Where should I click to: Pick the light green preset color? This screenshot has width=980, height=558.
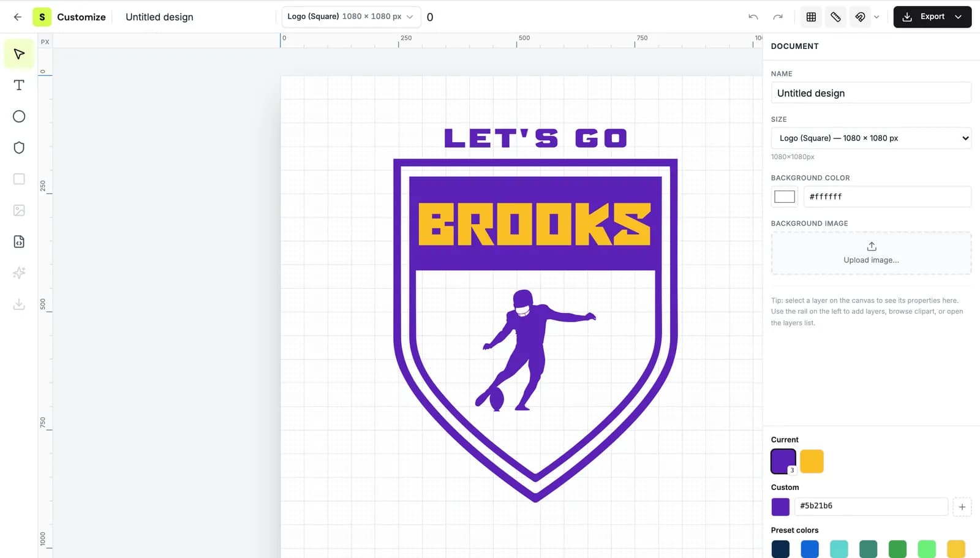pos(927,549)
